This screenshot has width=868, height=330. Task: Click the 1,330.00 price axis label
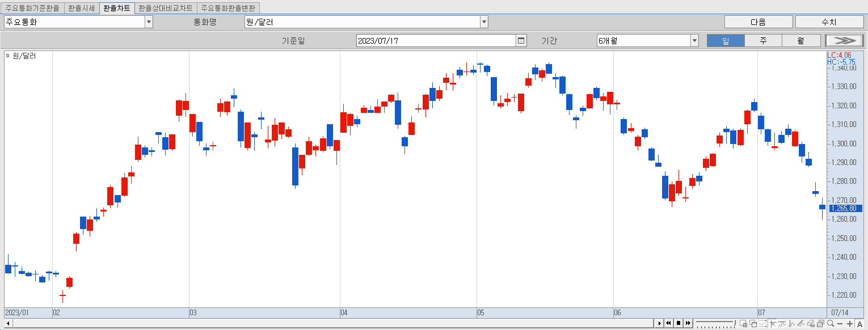[x=844, y=87]
